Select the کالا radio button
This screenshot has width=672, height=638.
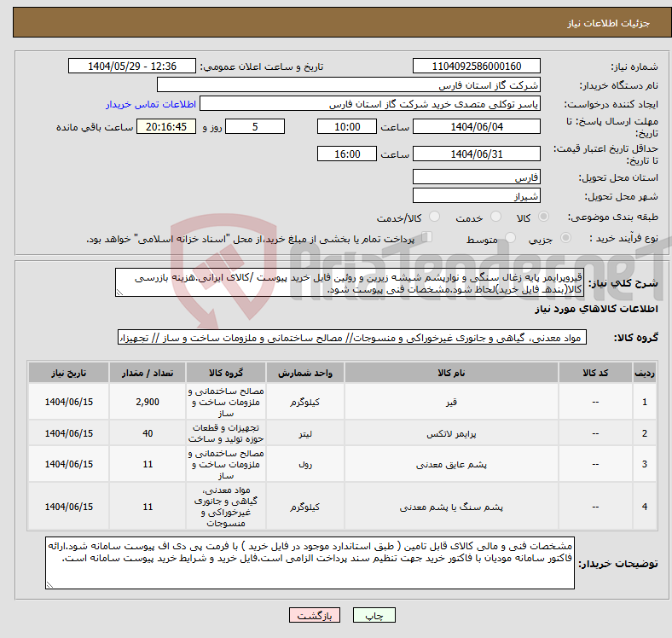(545, 217)
